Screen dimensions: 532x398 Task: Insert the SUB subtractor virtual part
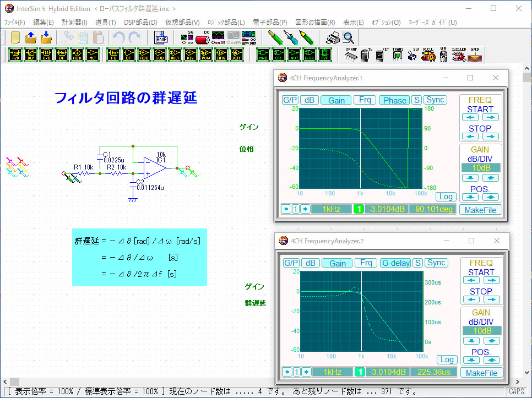pos(160,54)
